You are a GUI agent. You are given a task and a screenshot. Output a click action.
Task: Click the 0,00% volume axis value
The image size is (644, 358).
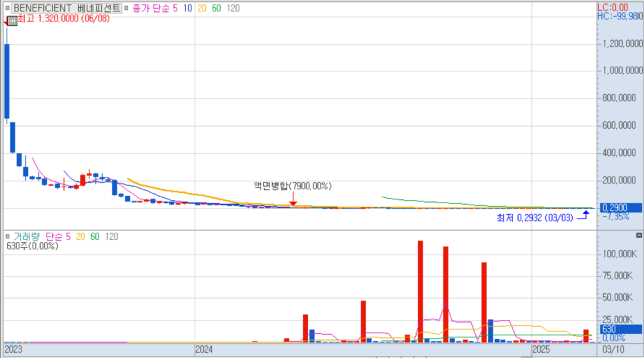613,338
